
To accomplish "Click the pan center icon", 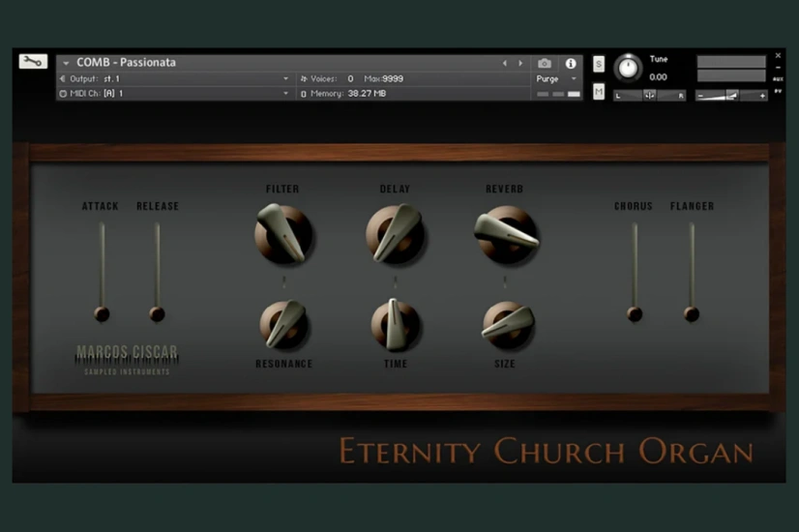I will pyautogui.click(x=650, y=96).
